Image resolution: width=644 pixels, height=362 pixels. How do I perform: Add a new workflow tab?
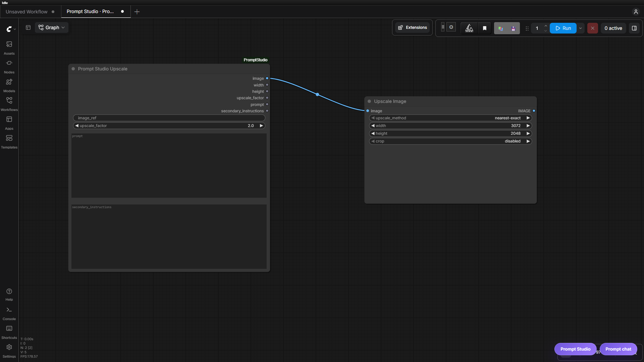coord(137,12)
